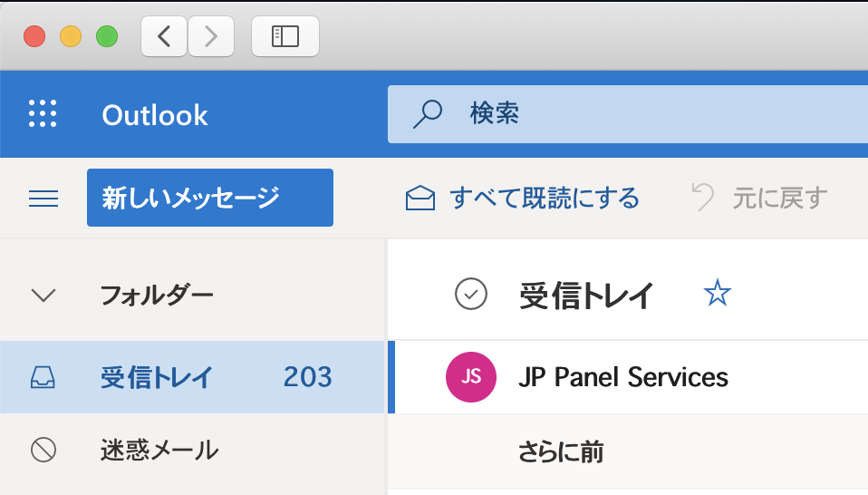Open the 受信トレイ folder in sidebar

[157, 377]
